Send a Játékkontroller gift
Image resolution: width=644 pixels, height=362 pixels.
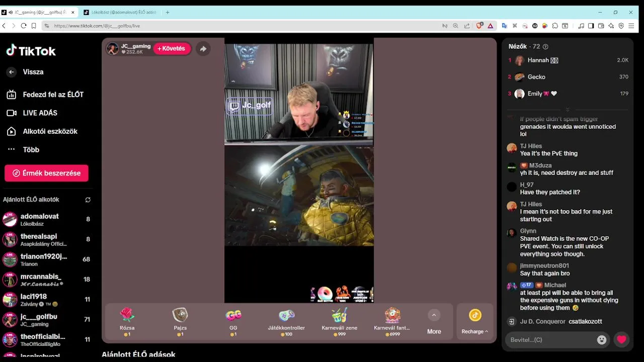point(286,322)
